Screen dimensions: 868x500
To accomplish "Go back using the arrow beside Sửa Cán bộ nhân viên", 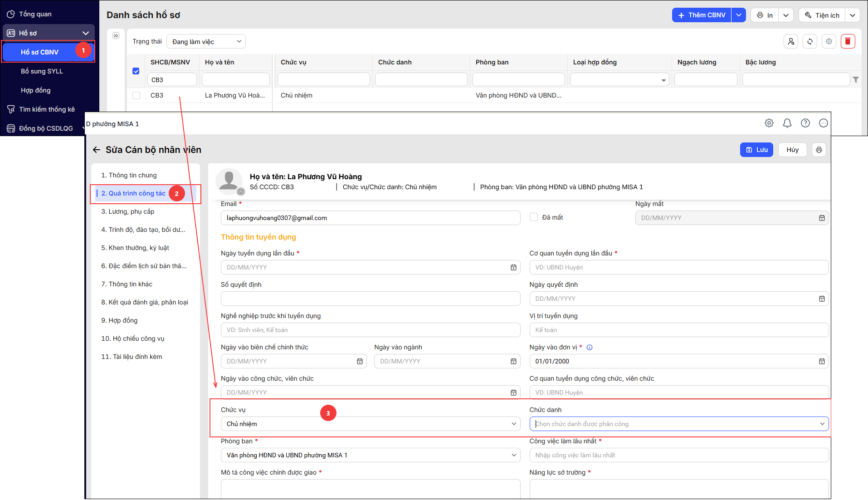I will 96,150.
